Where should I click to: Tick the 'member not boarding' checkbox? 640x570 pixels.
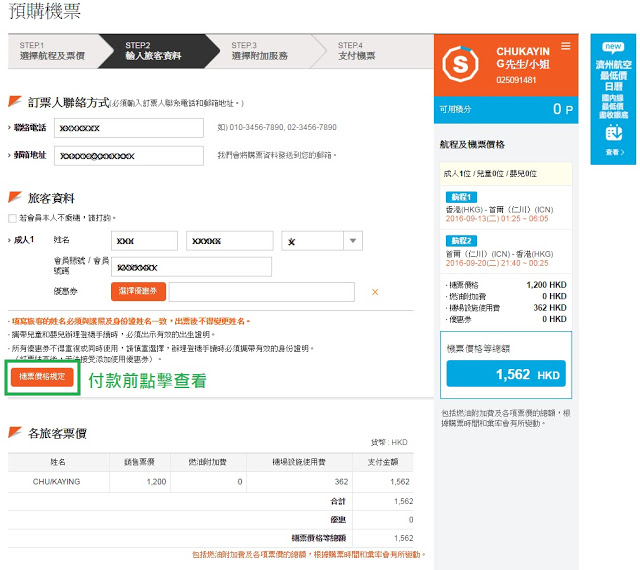pyautogui.click(x=12, y=217)
